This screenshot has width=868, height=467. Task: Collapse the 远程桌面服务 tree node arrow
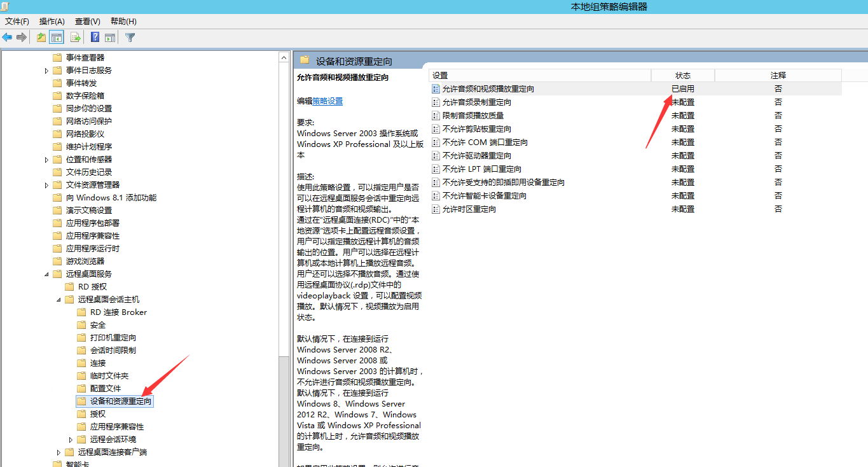(x=47, y=274)
